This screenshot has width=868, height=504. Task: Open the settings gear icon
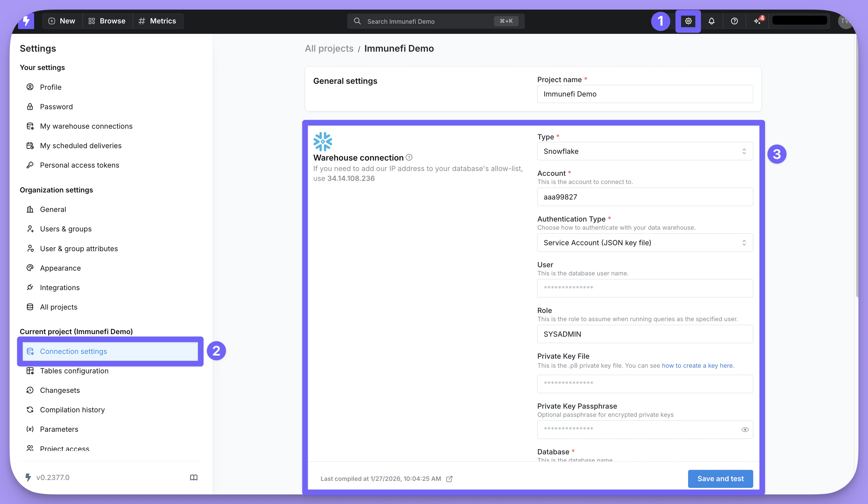point(688,21)
